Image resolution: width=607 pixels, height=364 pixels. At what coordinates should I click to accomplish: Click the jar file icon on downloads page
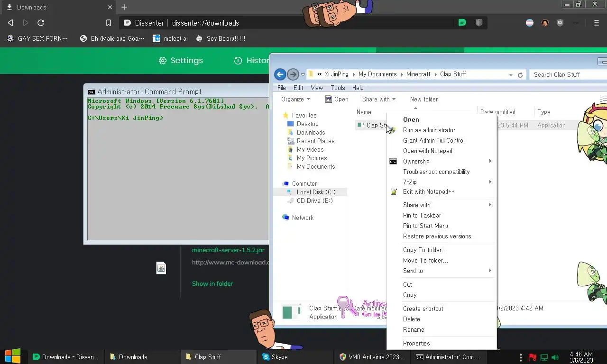click(x=161, y=268)
